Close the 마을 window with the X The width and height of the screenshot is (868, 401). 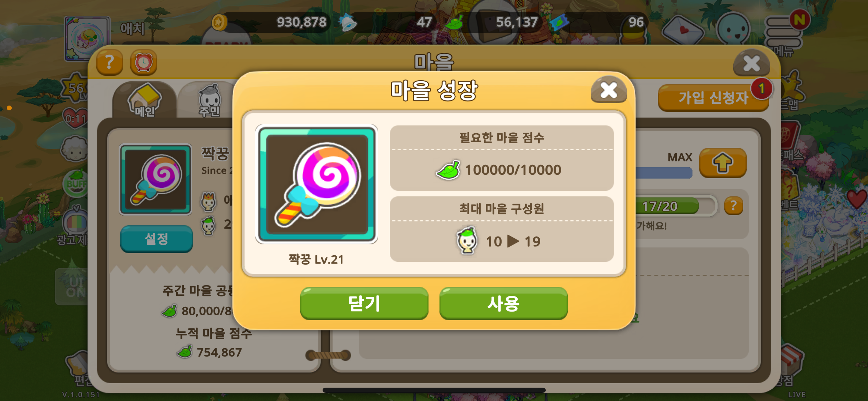click(x=751, y=63)
